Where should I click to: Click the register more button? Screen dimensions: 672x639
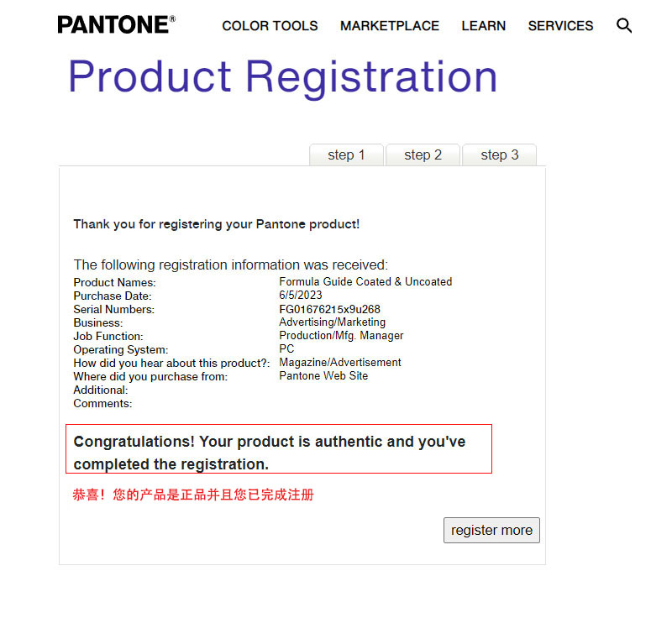tap(491, 530)
